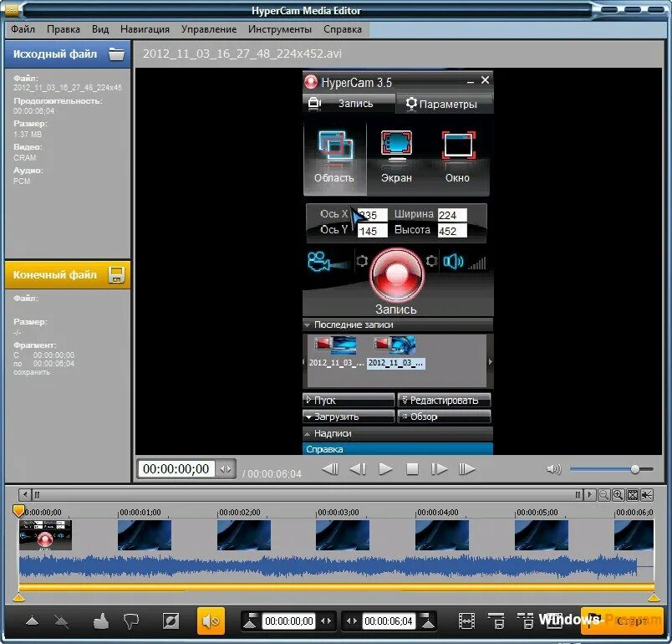
Task: Click the yellow selected fragment bar
Action: (337, 586)
